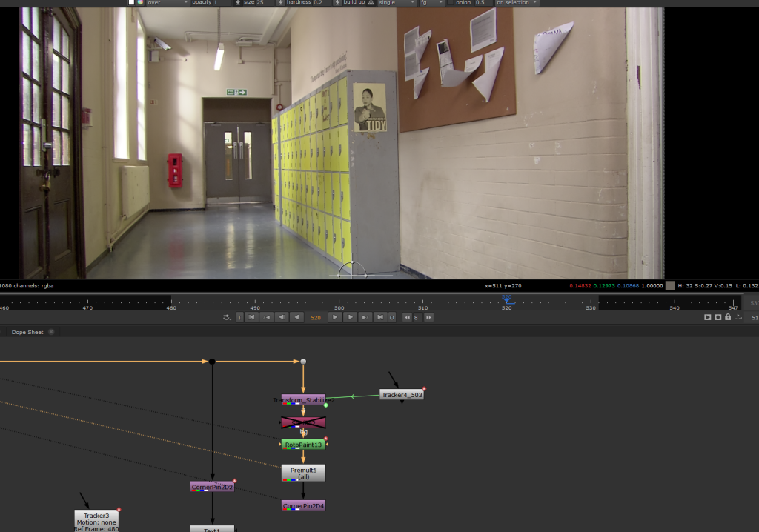
Task: Click the sampled pixel color swatch
Action: pos(670,285)
